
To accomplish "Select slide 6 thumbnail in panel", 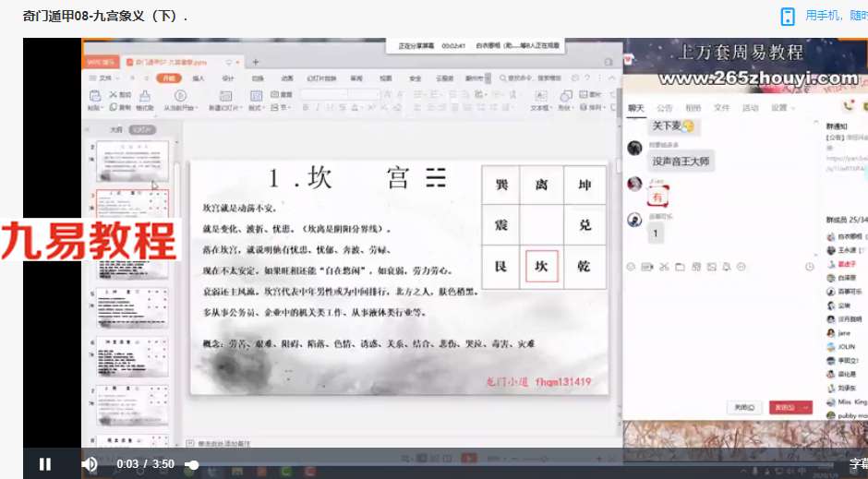I will 132,357.
